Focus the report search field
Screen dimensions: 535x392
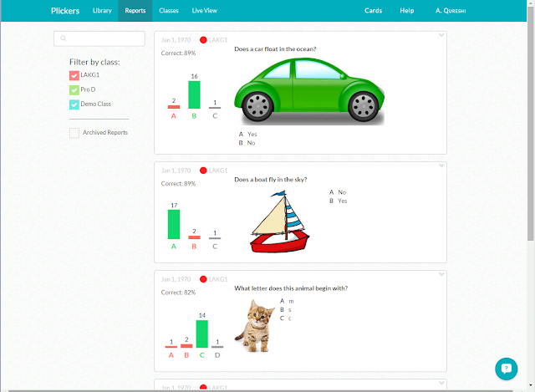[99, 38]
